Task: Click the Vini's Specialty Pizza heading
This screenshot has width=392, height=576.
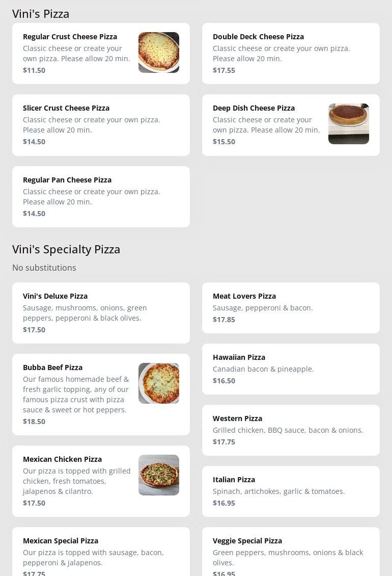Action: 66,249
